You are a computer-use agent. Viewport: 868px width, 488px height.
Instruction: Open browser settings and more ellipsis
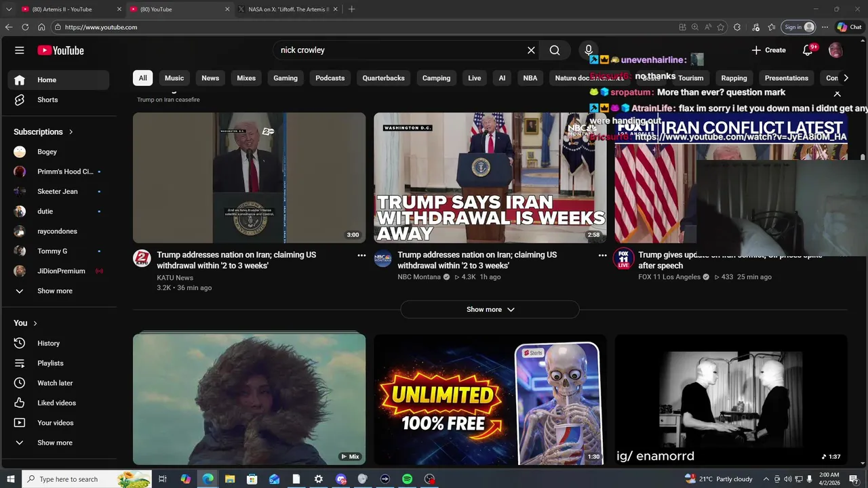pyautogui.click(x=825, y=27)
